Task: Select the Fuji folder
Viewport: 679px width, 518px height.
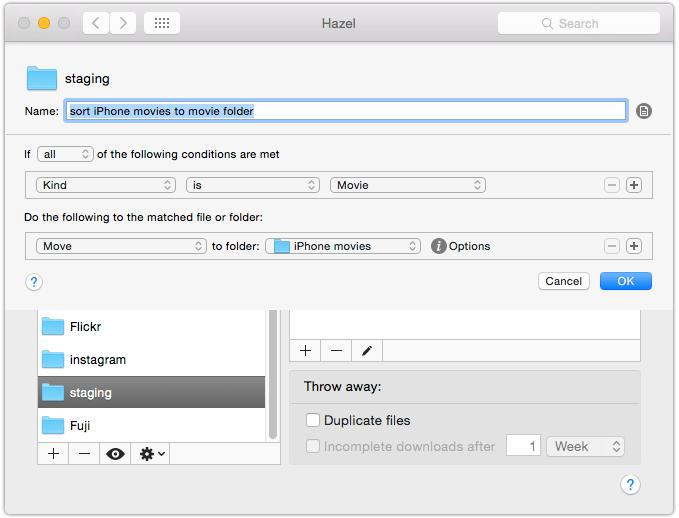Action: click(152, 425)
